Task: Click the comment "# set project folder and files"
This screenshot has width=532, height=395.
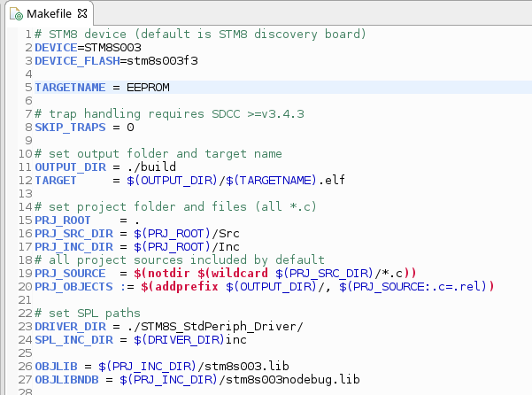Action: [175, 206]
